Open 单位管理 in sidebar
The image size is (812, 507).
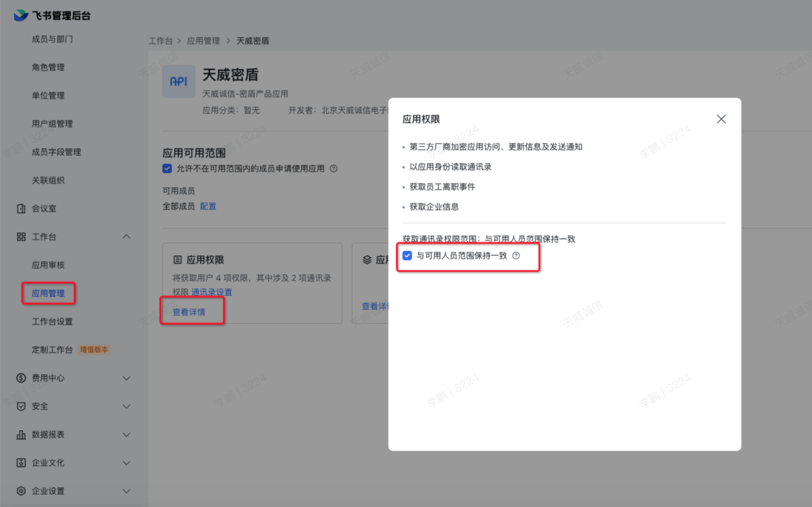click(48, 96)
